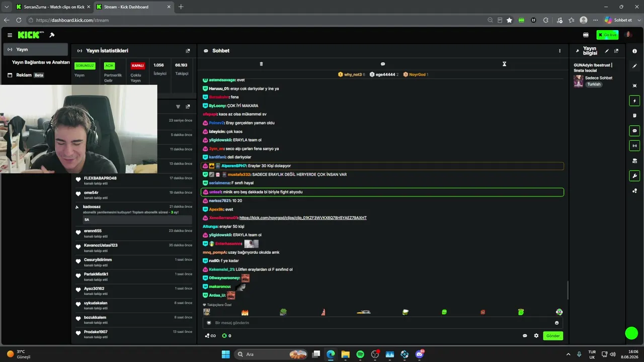Open the Sohbet panel three-dot menu
This screenshot has width=644, height=362.
pyautogui.click(x=559, y=51)
